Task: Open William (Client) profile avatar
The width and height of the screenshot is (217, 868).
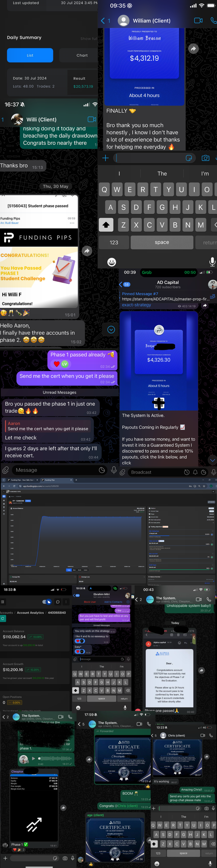Action: click(x=124, y=20)
